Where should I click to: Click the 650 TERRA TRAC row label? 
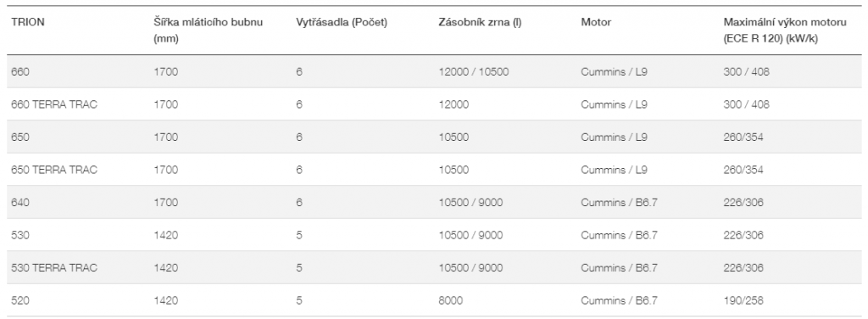(54, 170)
